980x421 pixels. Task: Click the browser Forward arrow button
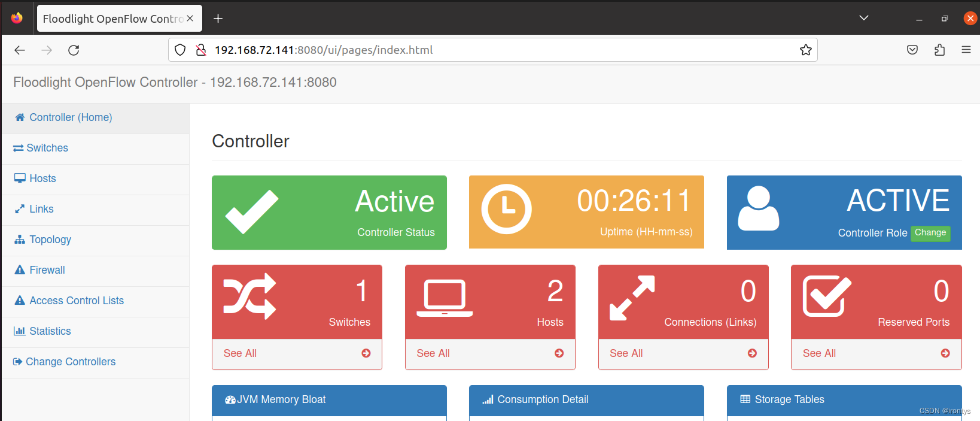(x=47, y=50)
